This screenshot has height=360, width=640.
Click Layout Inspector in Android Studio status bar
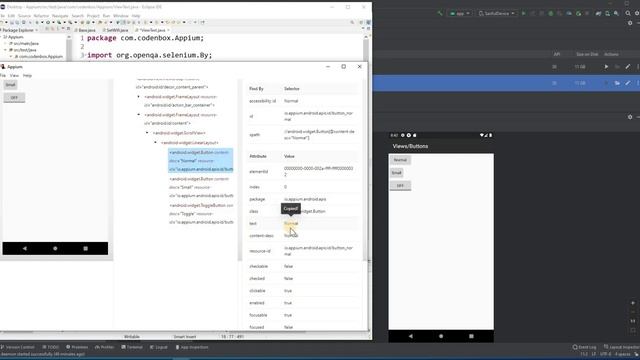(622, 347)
